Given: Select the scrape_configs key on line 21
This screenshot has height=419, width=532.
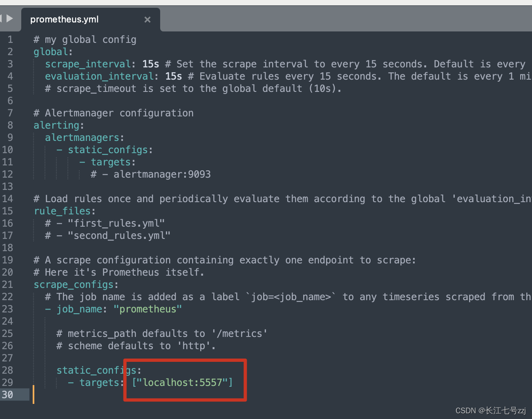Looking at the screenshot, I should 73,284.
